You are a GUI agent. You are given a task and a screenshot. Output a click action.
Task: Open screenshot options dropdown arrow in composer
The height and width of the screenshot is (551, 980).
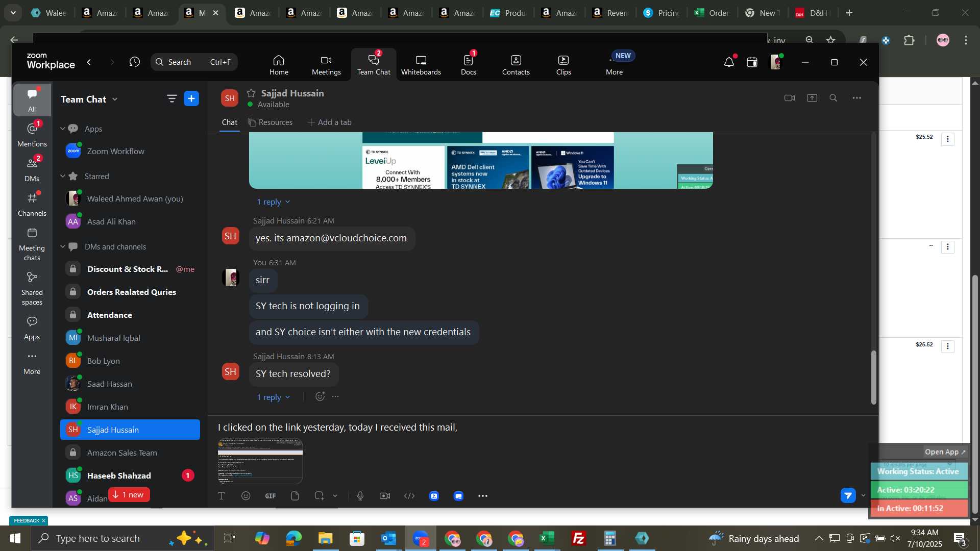[335, 496]
